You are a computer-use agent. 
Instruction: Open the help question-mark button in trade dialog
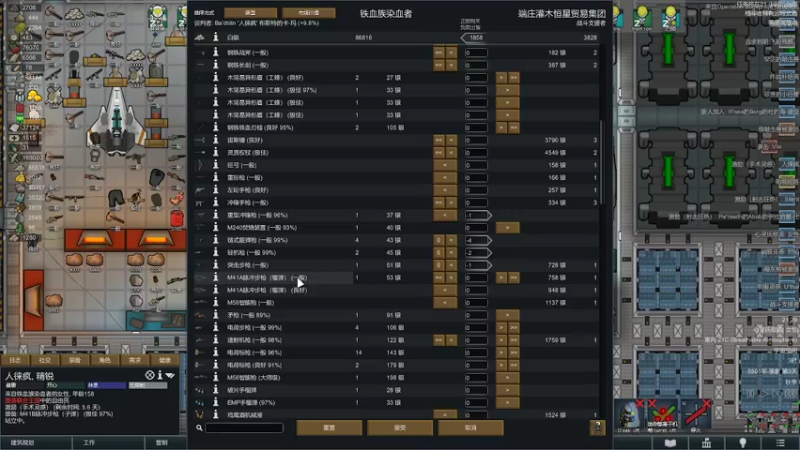point(598,428)
